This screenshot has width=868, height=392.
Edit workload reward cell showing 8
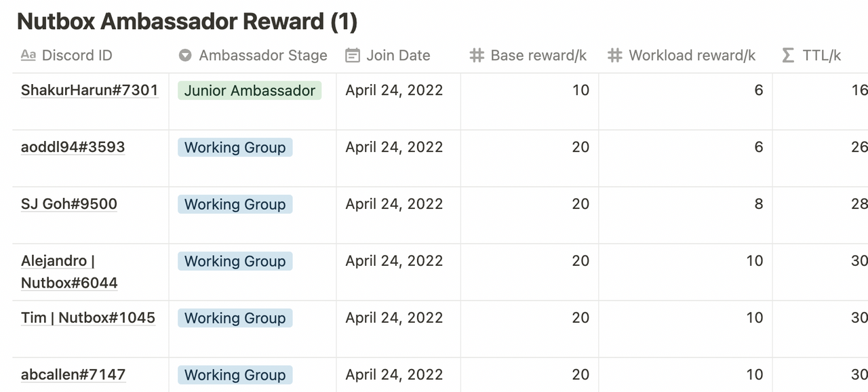(x=686, y=216)
